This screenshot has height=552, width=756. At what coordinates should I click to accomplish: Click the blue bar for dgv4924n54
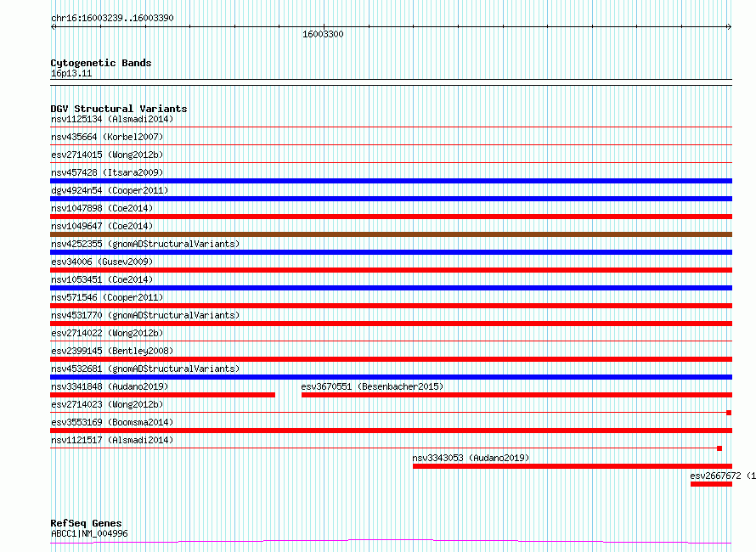tap(391, 199)
